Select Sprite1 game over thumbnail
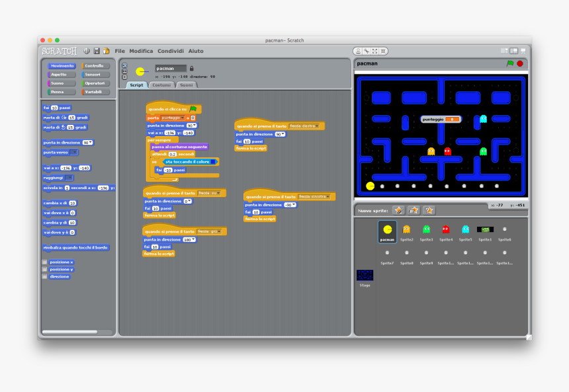Image resolution: width=569 pixels, height=392 pixels. tap(485, 232)
